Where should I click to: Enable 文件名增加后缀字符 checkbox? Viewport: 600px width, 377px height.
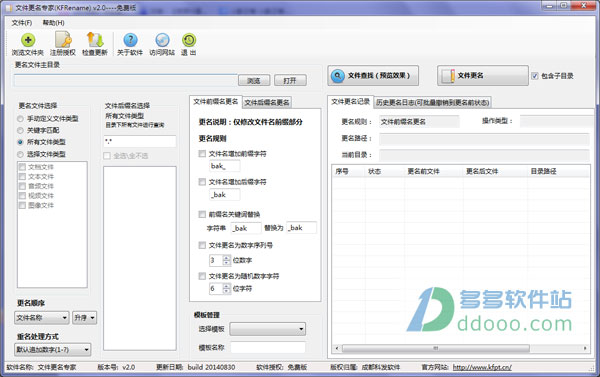[202, 182]
